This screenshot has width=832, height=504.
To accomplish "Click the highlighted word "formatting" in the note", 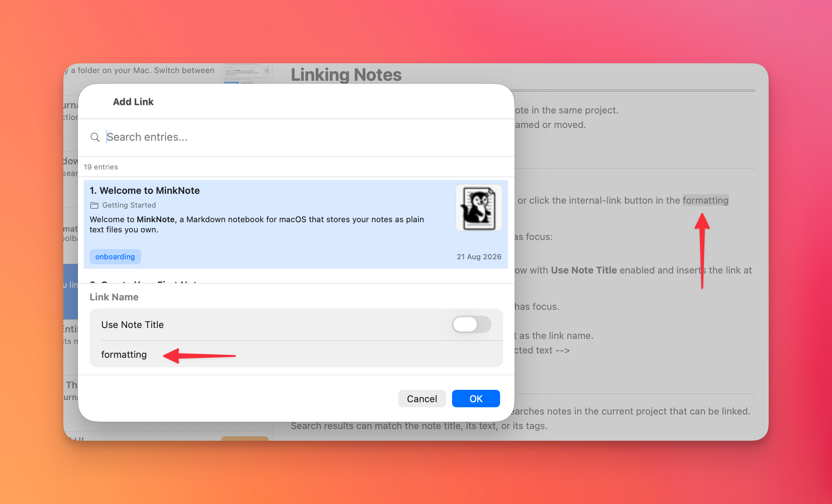I will point(705,200).
